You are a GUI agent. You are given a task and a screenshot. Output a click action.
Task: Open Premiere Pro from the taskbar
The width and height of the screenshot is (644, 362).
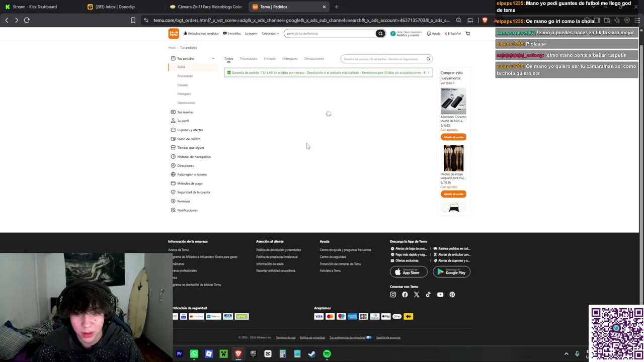179,354
